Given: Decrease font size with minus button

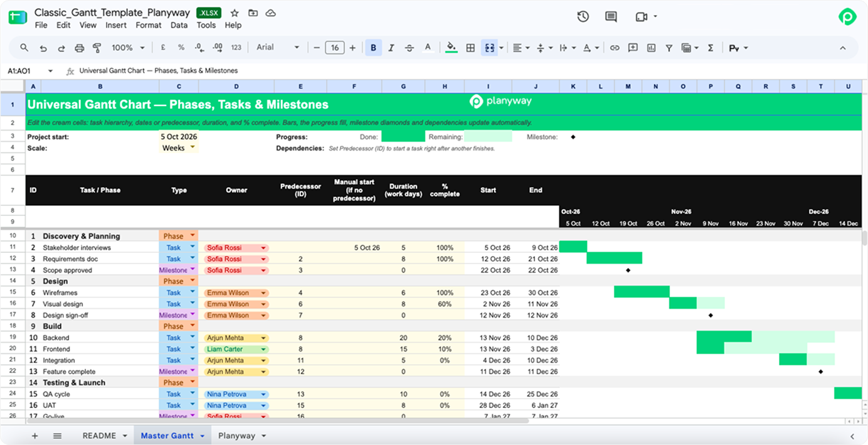Looking at the screenshot, I should [317, 48].
